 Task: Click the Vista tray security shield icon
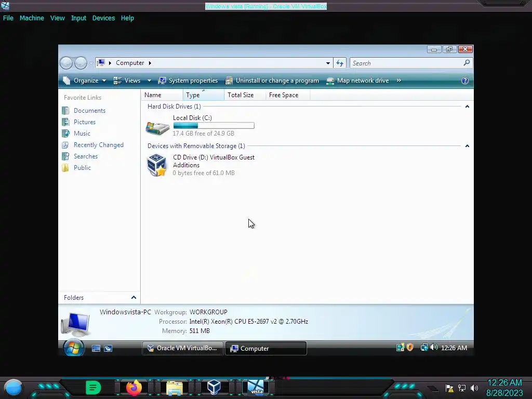410,348
